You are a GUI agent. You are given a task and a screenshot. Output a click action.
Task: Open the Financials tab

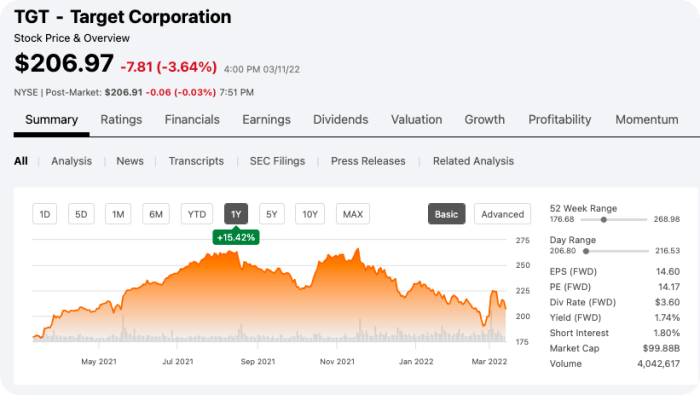[192, 120]
